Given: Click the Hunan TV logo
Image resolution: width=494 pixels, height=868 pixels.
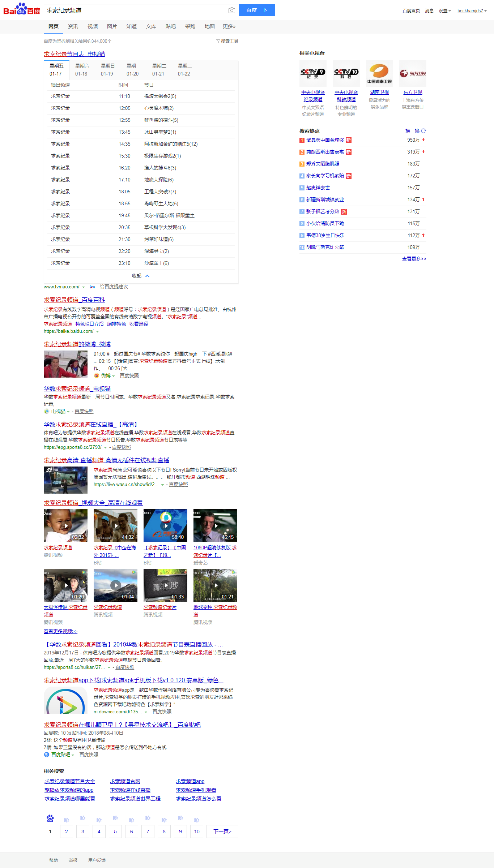Looking at the screenshot, I should [x=379, y=74].
